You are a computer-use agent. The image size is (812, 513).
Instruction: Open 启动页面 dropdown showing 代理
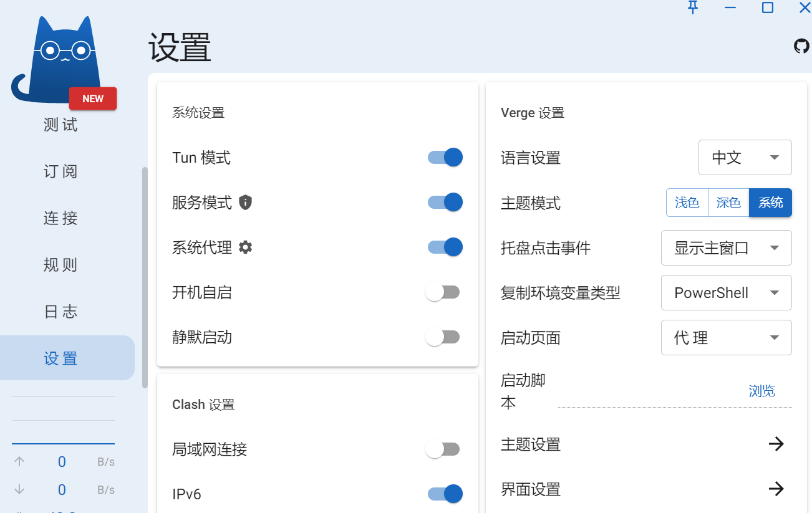pyautogui.click(x=727, y=338)
